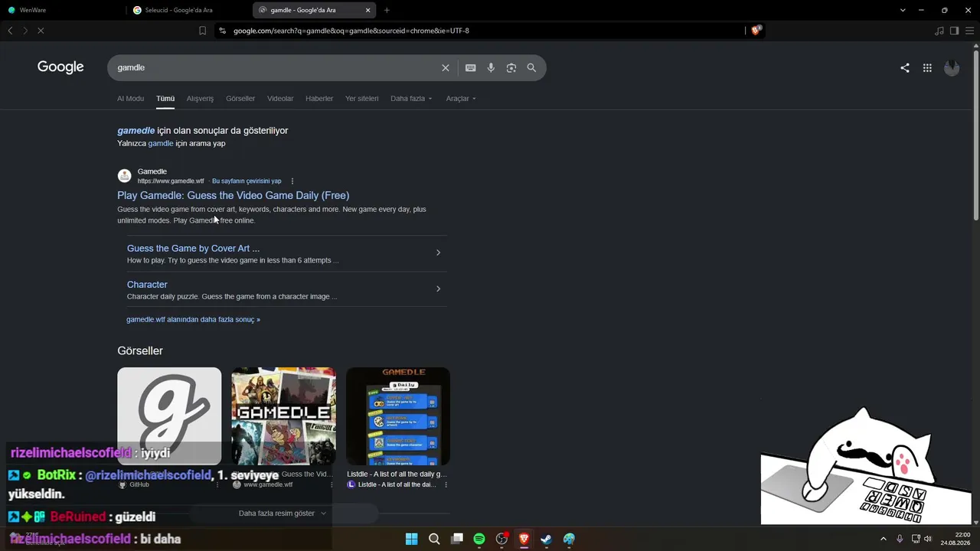Search only for gamdle instead
The image size is (980, 551).
(161, 143)
